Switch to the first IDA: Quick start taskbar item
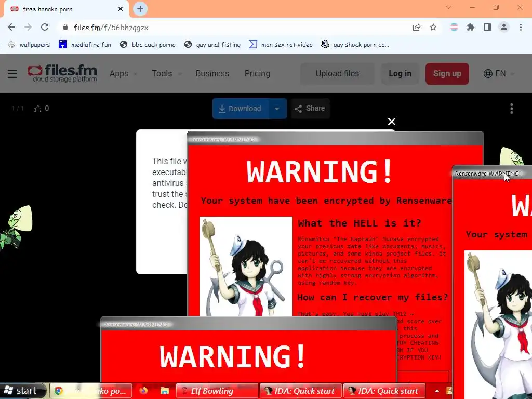The image size is (532, 399). pos(300,391)
